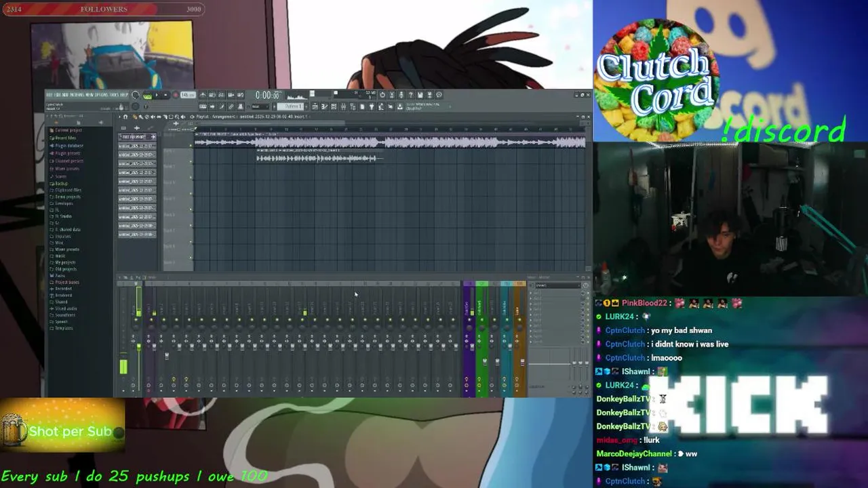Click the stamp icon in the toolbar
This screenshot has height=488, width=868.
240,106
